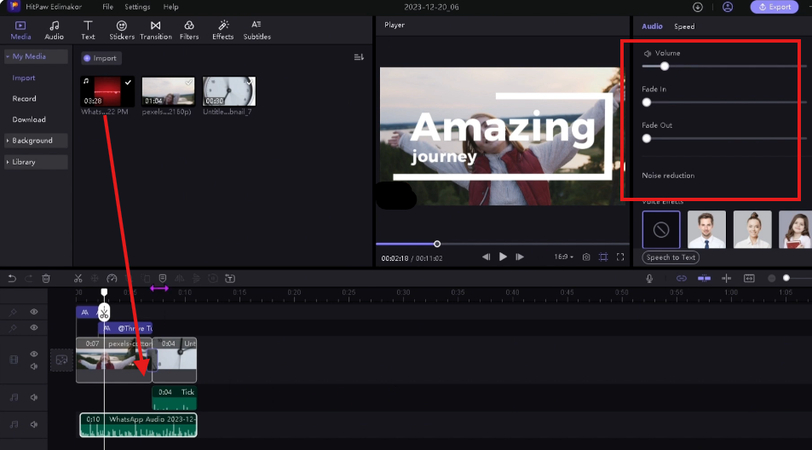The image size is (812, 450).
Task: Adjust the Volume slider handle
Action: pos(664,66)
